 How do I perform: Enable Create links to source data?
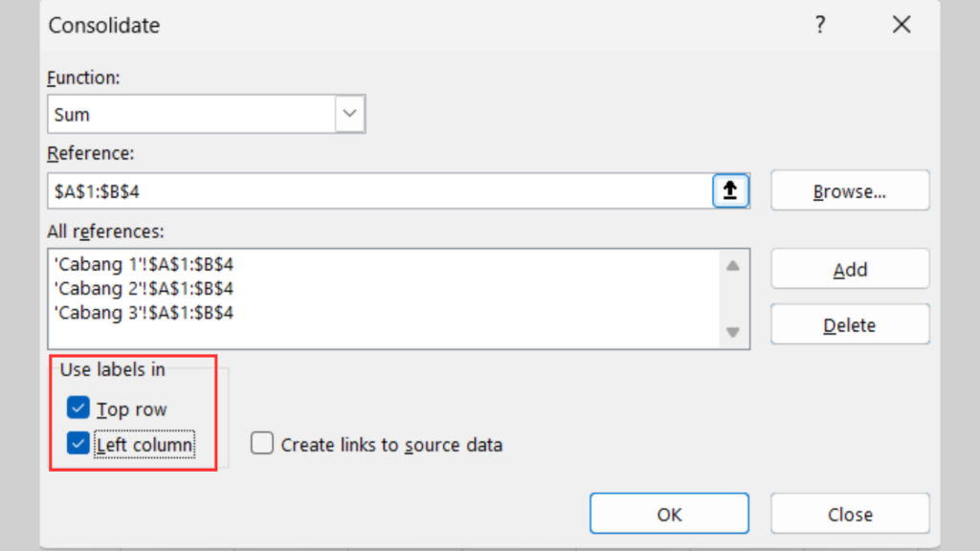(262, 445)
